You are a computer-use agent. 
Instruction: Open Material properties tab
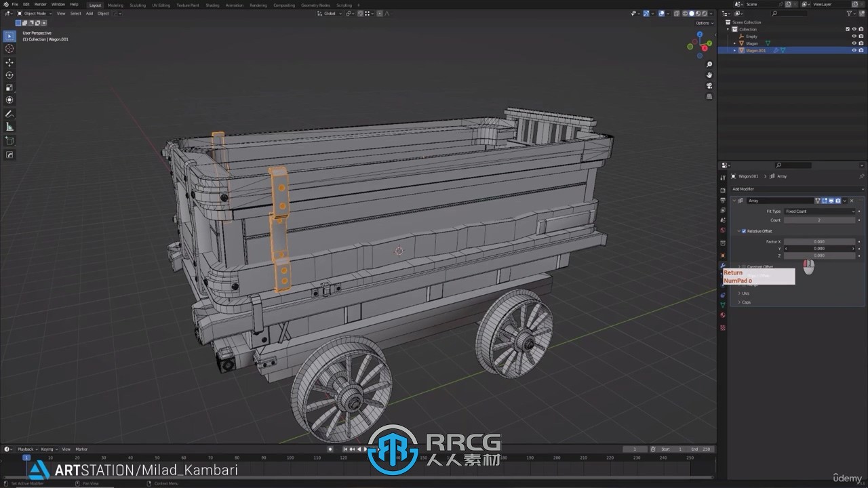pyautogui.click(x=723, y=315)
